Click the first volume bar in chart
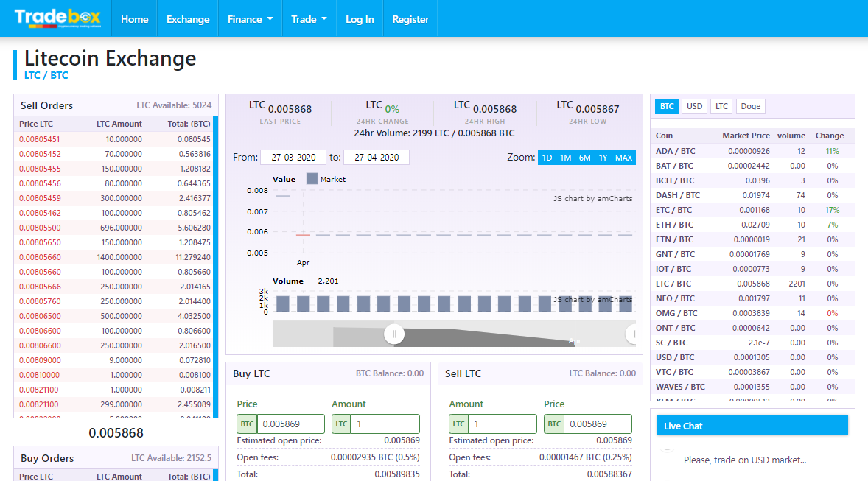 tap(282, 303)
